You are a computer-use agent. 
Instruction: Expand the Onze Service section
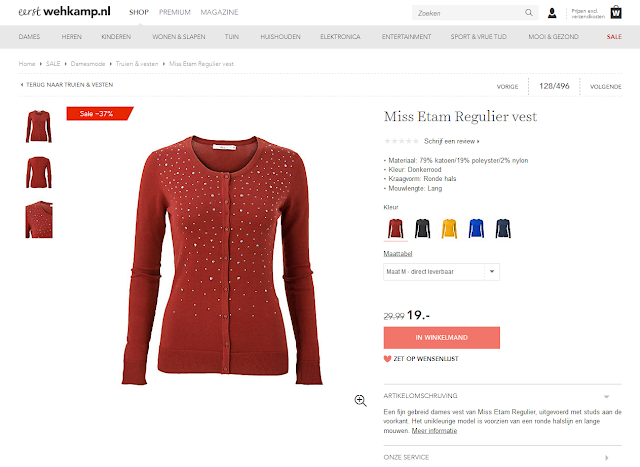coord(607,458)
